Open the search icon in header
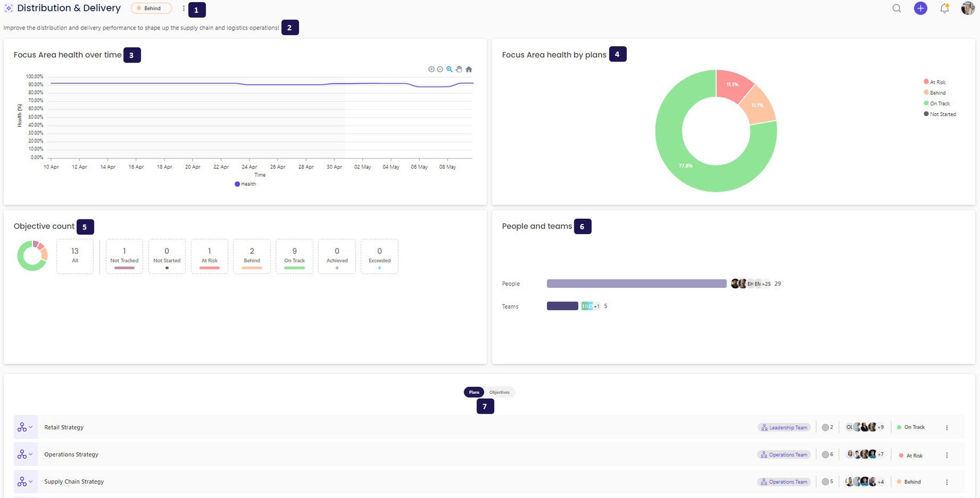Viewport: 980px width, 498px height. pos(897,8)
